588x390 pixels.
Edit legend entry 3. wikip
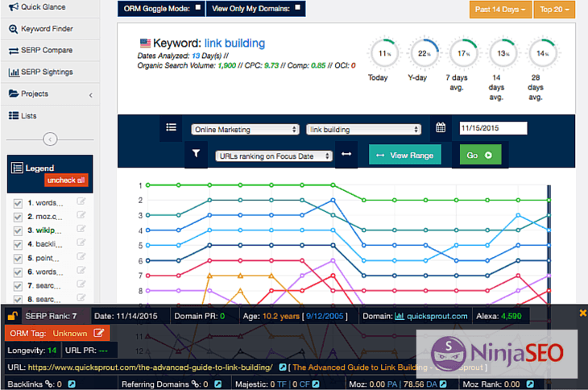point(81,229)
